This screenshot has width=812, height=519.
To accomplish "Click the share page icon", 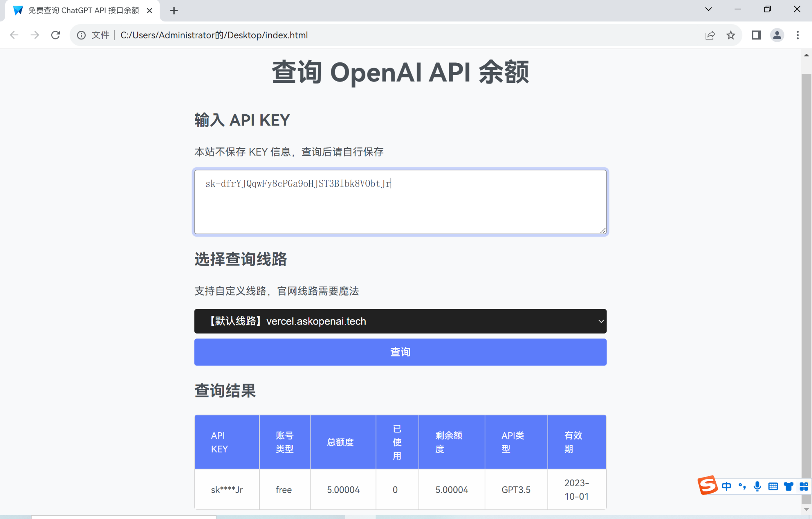I will 710,35.
